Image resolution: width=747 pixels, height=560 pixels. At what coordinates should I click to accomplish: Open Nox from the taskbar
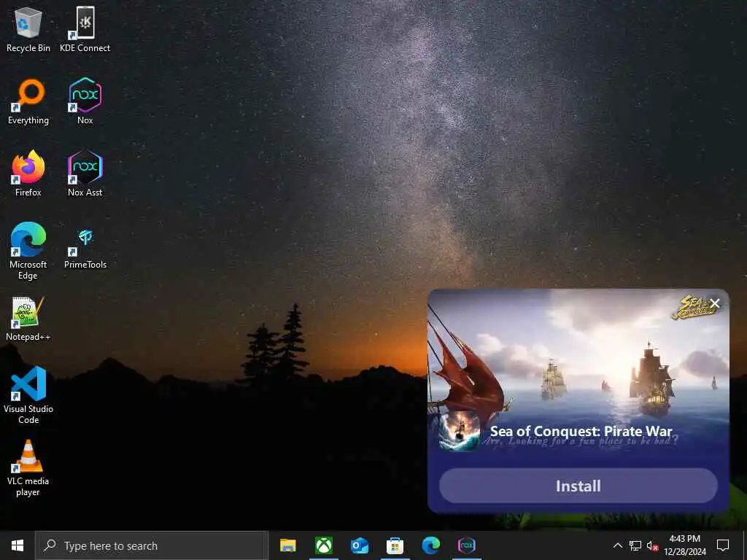point(466,545)
